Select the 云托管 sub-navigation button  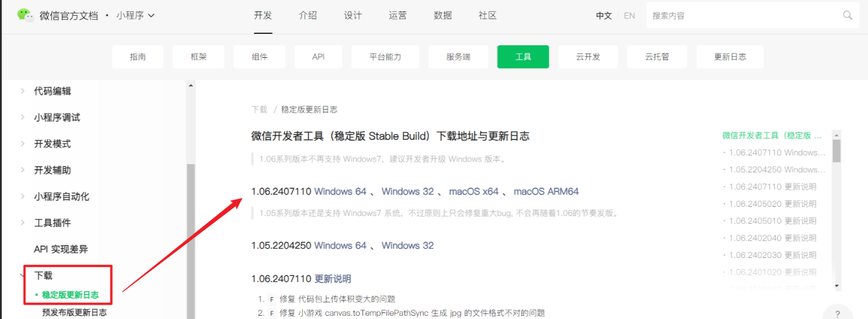point(657,57)
